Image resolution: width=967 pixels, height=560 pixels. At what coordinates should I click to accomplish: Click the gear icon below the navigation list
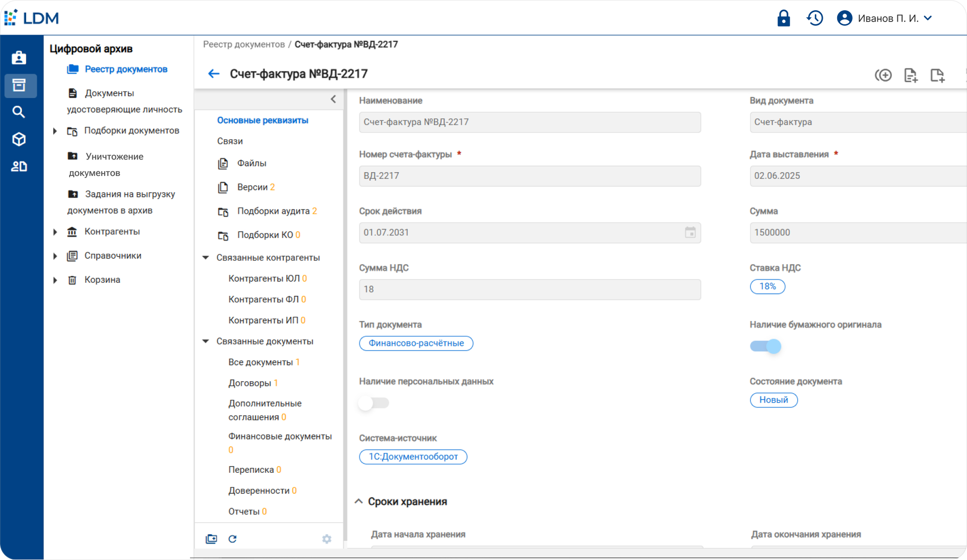(x=326, y=539)
